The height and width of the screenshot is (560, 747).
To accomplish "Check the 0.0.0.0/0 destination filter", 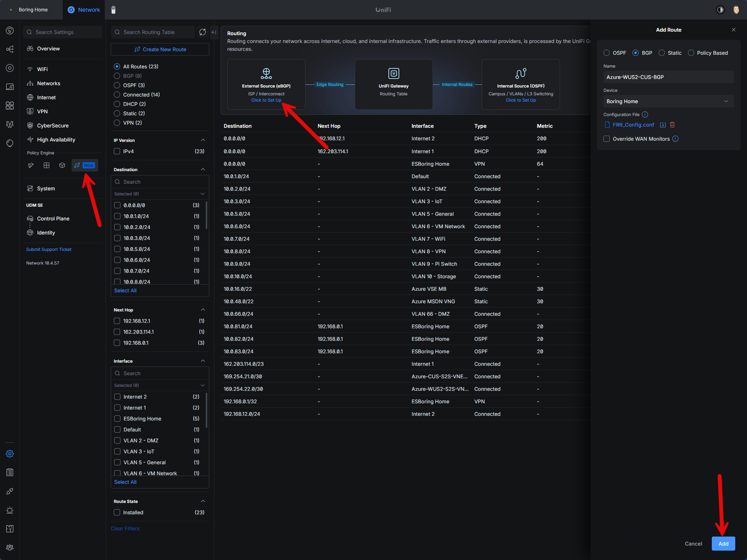I will pos(117,205).
